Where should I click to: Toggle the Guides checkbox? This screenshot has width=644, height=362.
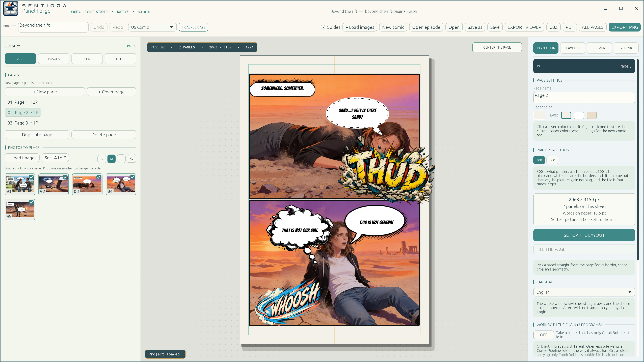[x=323, y=27]
